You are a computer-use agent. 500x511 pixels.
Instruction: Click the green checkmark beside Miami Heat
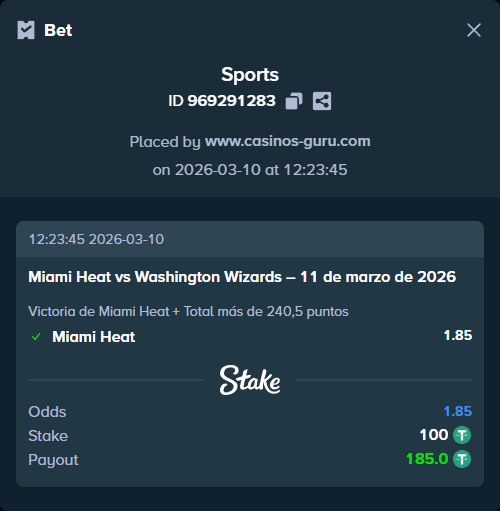click(36, 337)
